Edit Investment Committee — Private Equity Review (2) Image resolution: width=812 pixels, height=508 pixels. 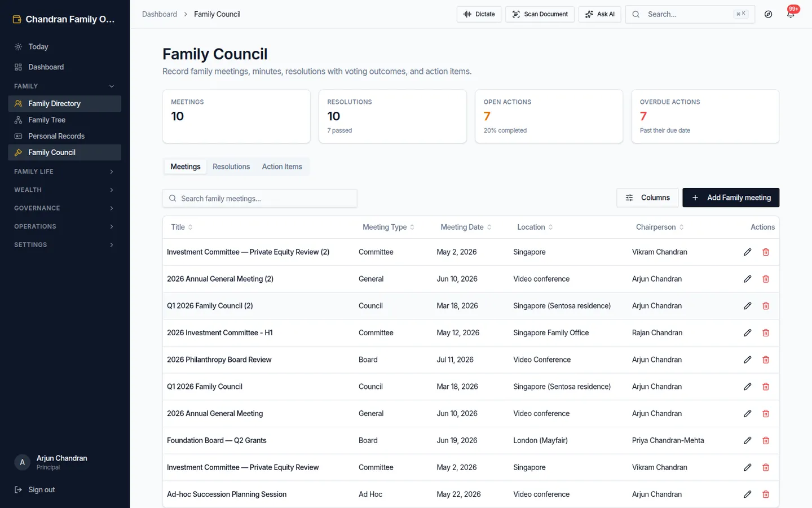[x=747, y=252]
